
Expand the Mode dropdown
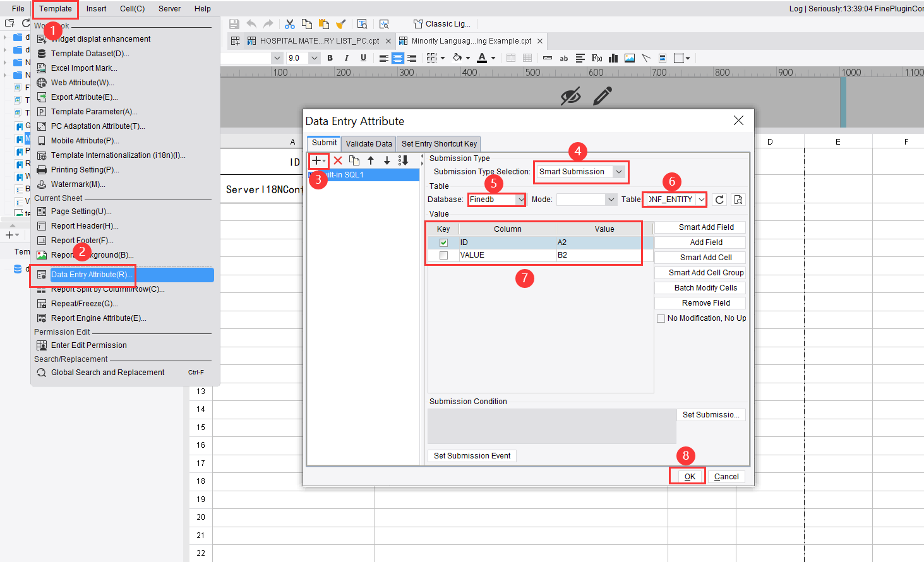pos(609,199)
